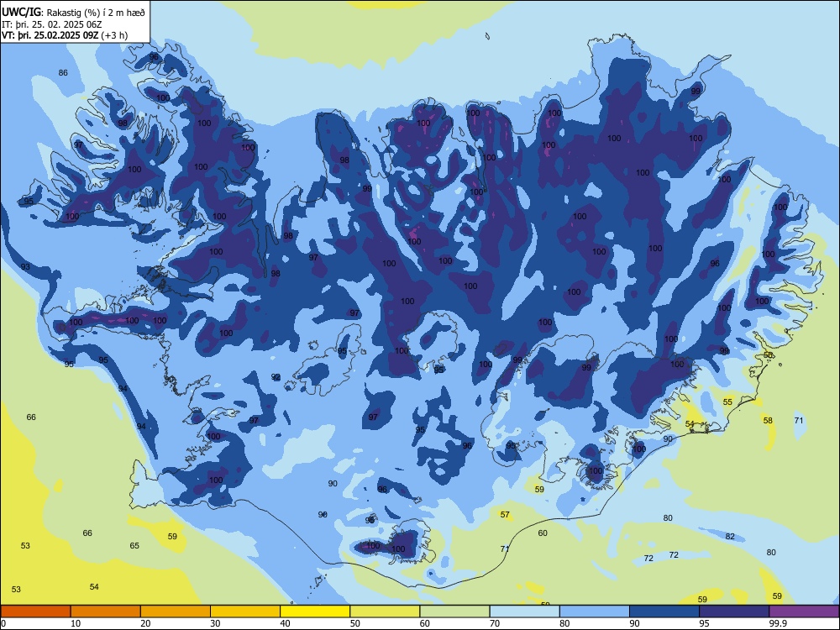Click the 'UWC/IG' title text
The height and width of the screenshot is (630, 840).
22,13
